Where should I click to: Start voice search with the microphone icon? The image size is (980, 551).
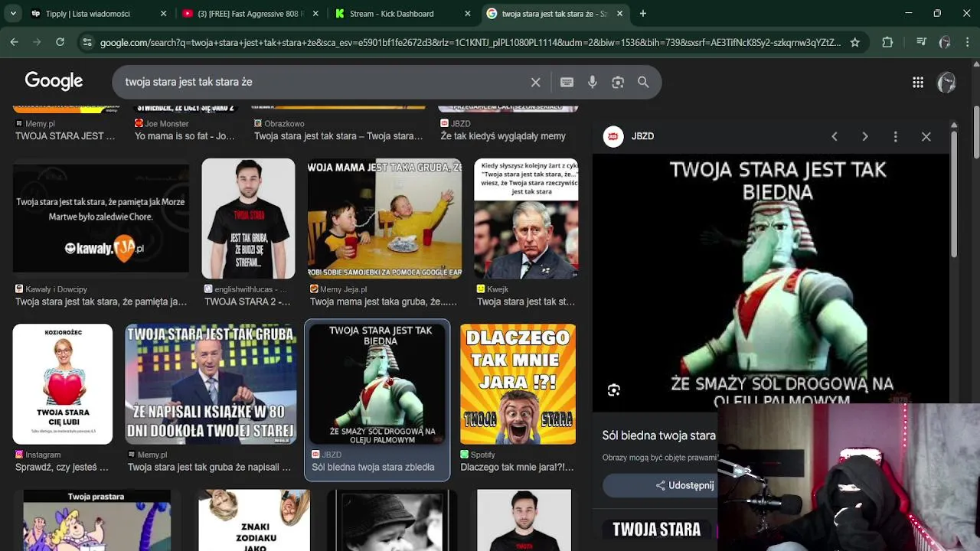(x=593, y=82)
